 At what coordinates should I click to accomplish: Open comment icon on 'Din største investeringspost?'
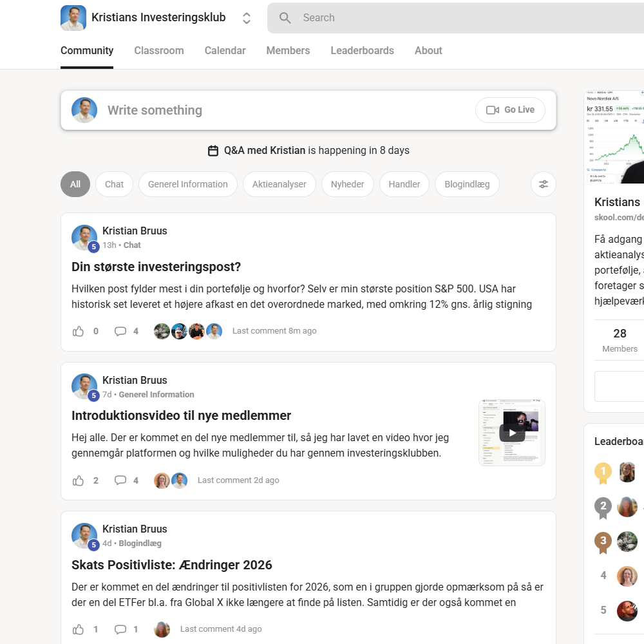(x=120, y=331)
